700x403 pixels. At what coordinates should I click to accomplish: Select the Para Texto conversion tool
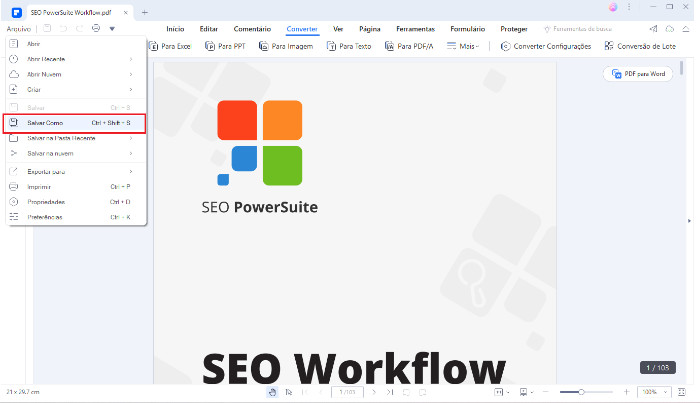pos(349,46)
